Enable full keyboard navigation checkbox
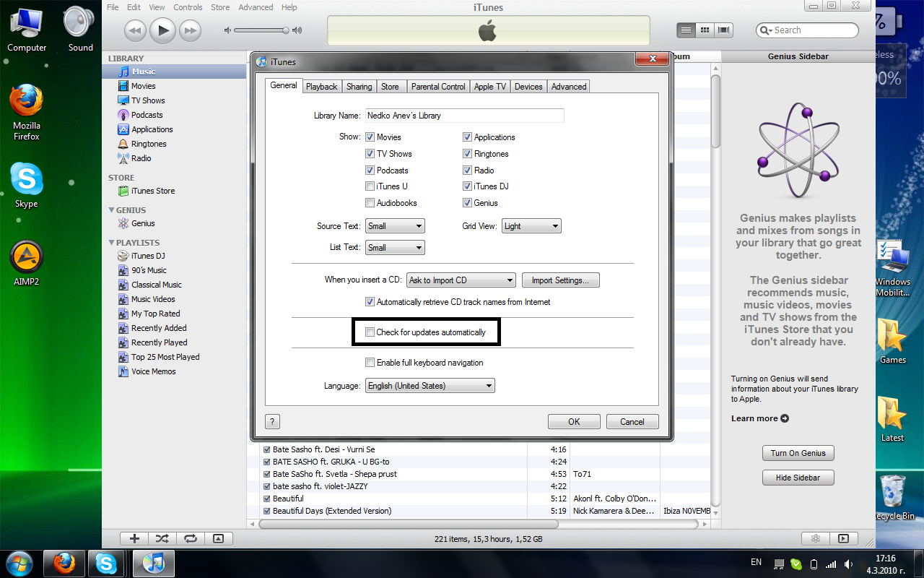 (370, 363)
